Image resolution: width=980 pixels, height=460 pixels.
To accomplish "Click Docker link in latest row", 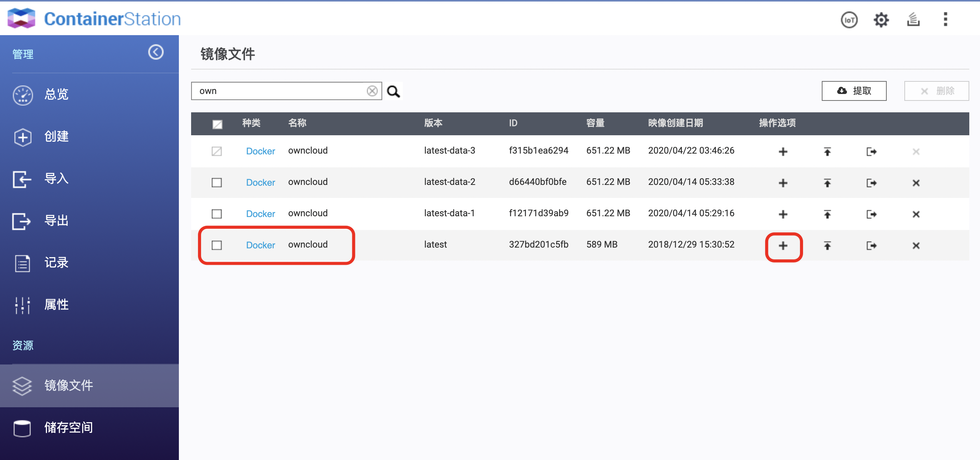I will (x=260, y=245).
